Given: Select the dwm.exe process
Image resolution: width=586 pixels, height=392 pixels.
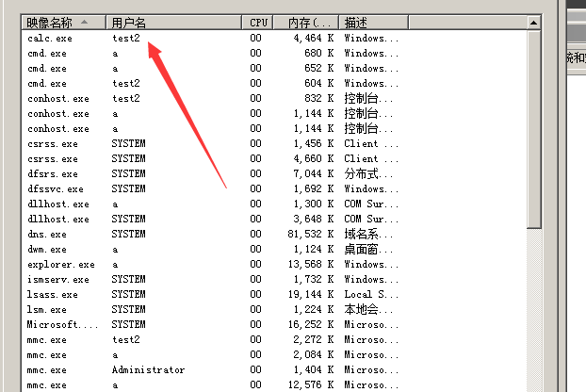Looking at the screenshot, I should [x=47, y=250].
